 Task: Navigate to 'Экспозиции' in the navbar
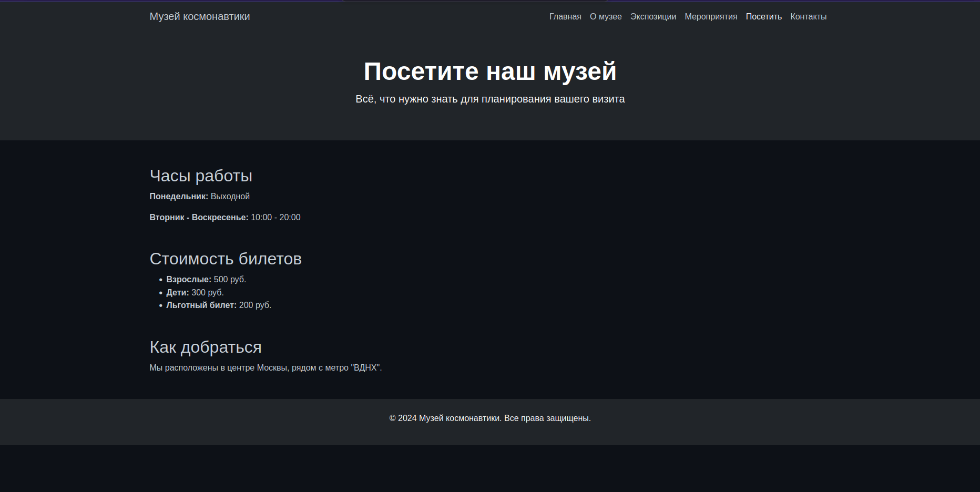(653, 17)
